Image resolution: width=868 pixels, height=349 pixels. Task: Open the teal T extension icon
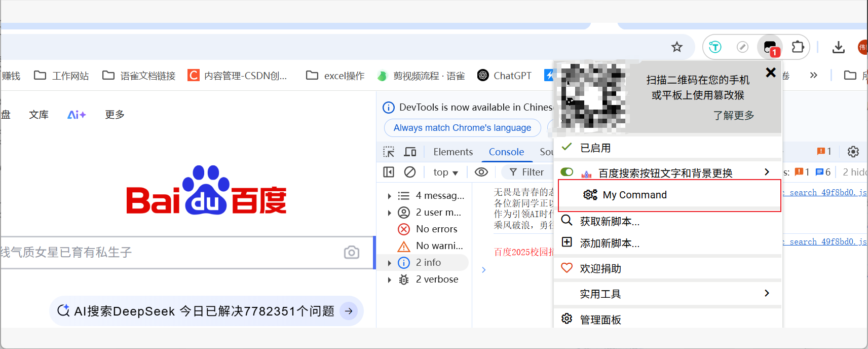coord(715,47)
